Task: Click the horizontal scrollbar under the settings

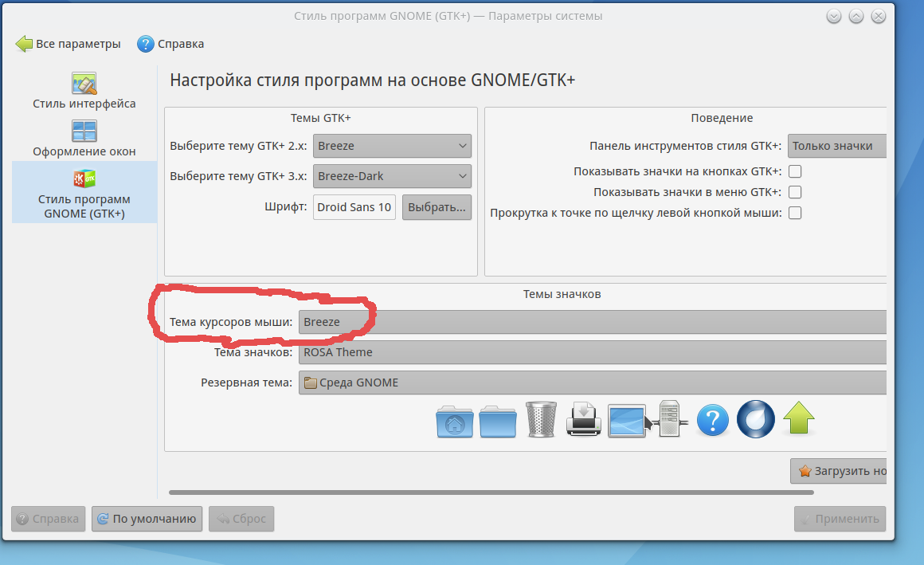Action: (491, 492)
